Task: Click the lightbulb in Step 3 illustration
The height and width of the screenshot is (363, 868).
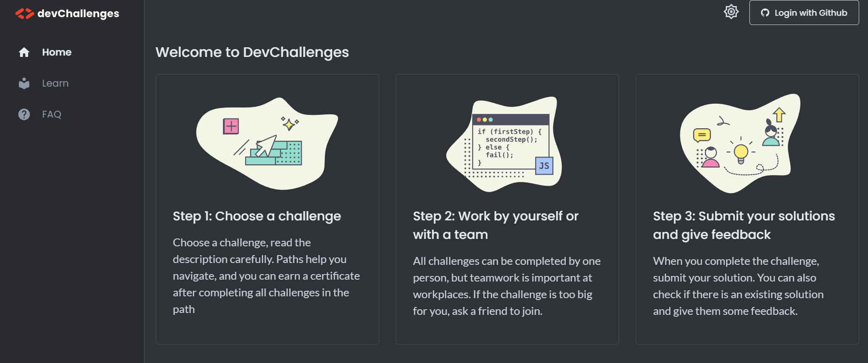Action: click(741, 153)
